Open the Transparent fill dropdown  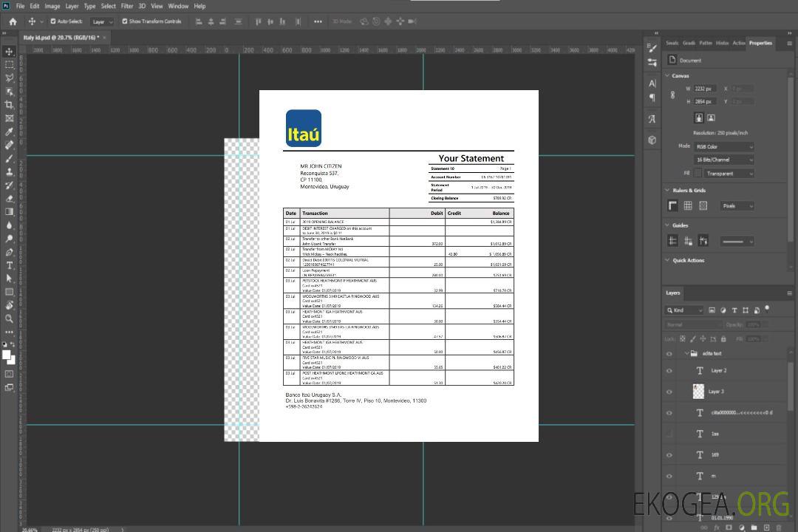729,174
